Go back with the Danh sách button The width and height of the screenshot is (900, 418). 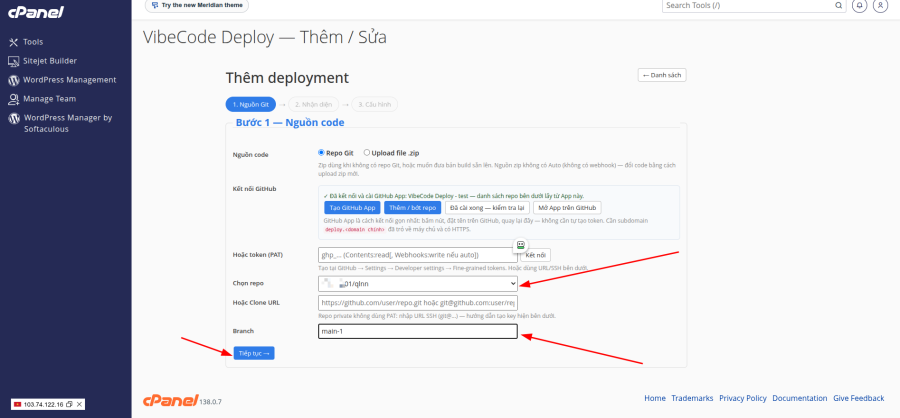(x=662, y=75)
